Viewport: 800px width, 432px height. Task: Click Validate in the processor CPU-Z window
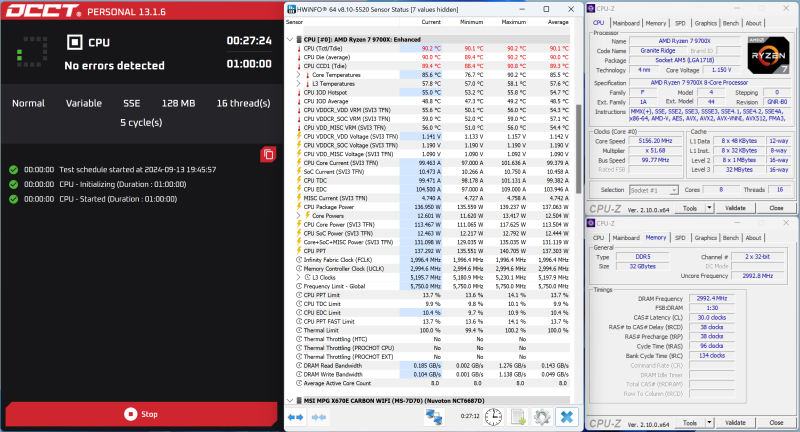coord(735,208)
